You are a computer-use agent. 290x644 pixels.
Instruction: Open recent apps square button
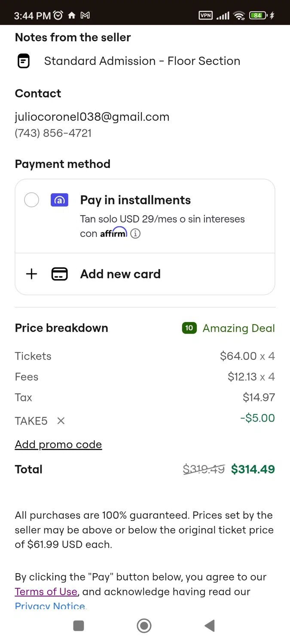point(79,626)
